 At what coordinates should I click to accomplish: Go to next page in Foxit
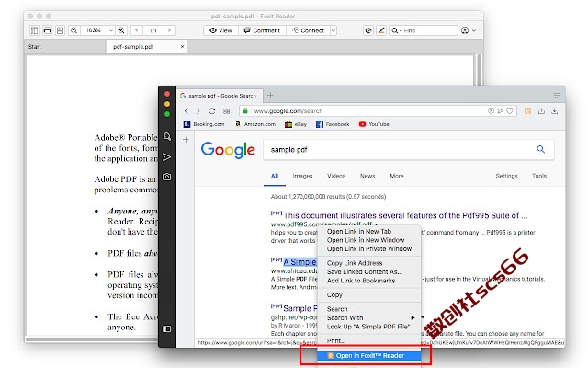click(169, 30)
